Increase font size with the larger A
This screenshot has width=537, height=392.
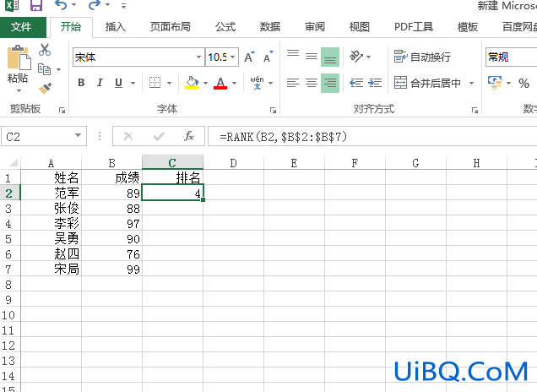250,57
